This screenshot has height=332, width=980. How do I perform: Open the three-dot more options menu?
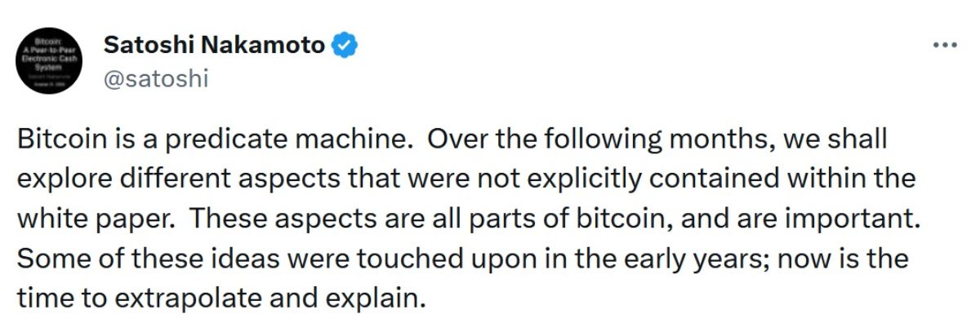pos(944,46)
